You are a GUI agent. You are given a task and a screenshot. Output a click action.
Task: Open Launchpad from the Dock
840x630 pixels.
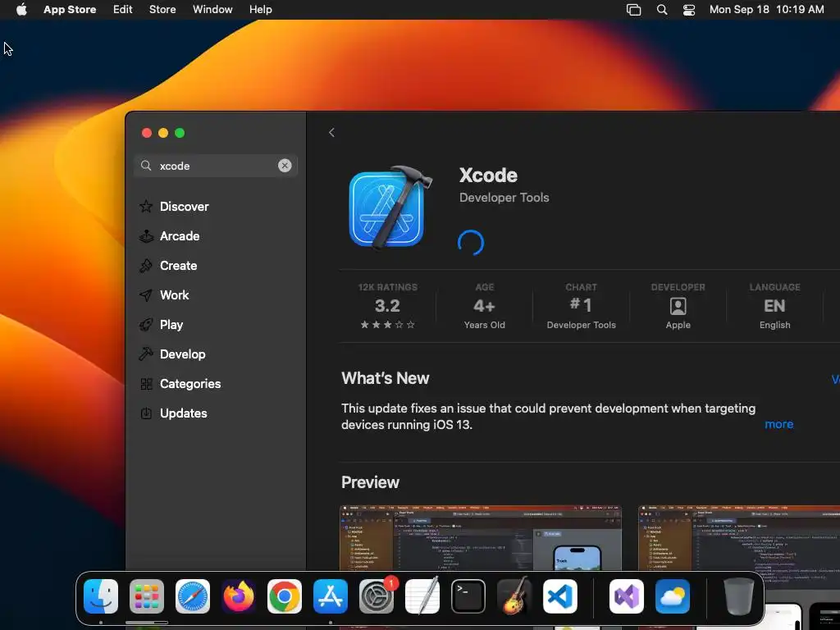click(x=147, y=596)
